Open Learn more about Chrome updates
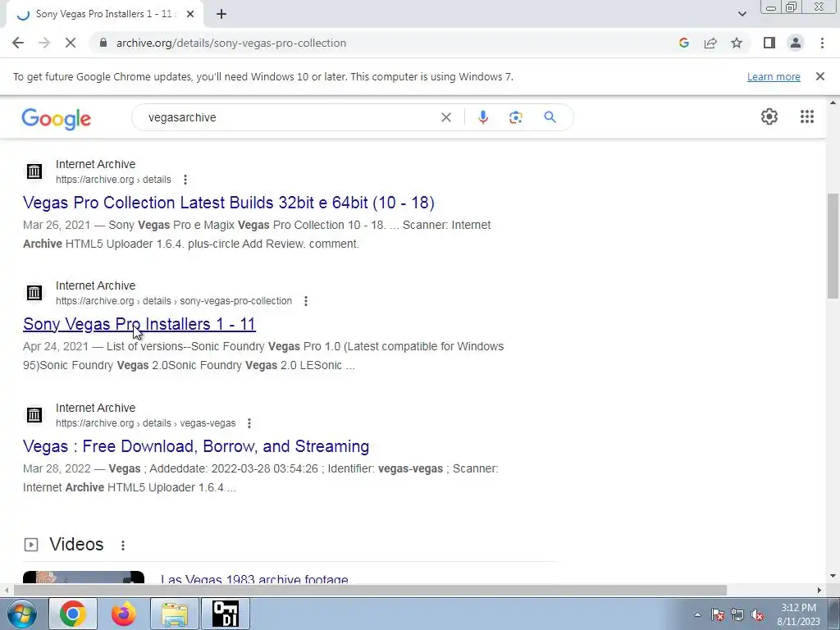840x630 pixels. coord(774,76)
